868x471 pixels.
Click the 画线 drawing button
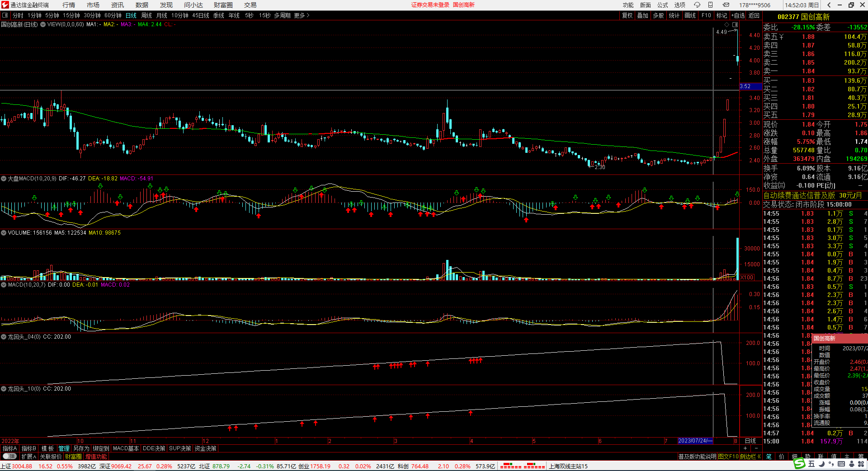690,15
